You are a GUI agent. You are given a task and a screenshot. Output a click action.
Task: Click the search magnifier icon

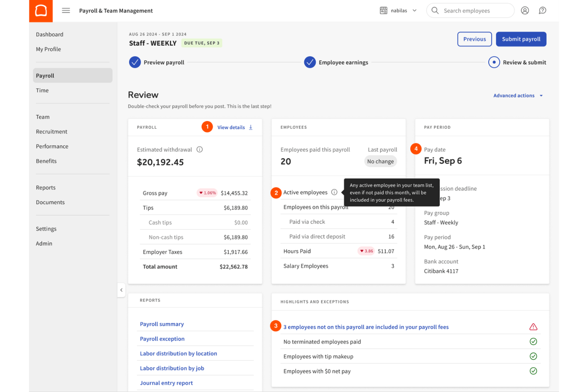[435, 11]
